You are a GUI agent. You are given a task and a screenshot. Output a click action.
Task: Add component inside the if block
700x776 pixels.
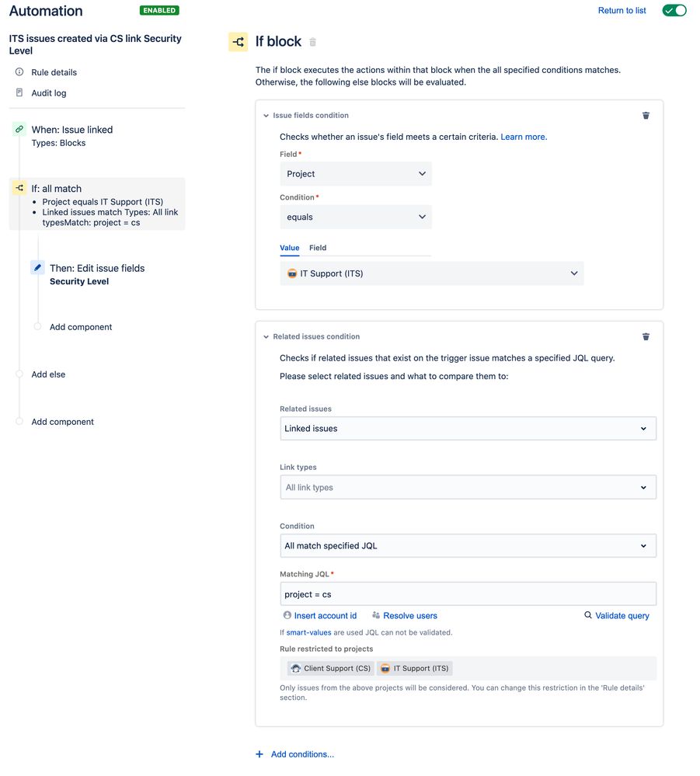point(81,327)
